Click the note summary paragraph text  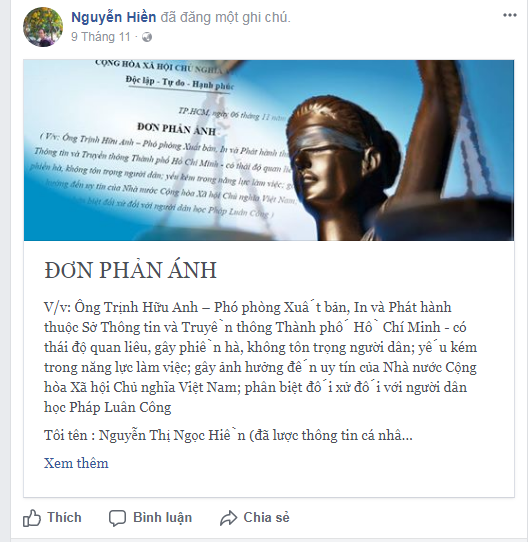tap(260, 357)
